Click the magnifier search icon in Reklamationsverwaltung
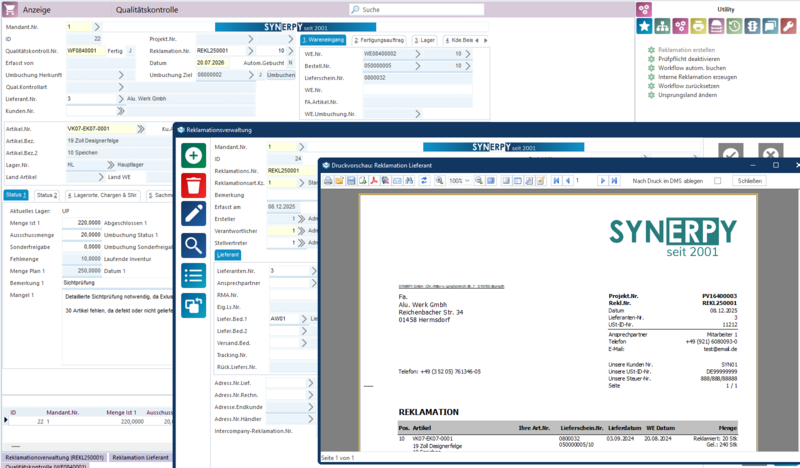Image resolution: width=800 pixels, height=468 pixels. coord(194,243)
